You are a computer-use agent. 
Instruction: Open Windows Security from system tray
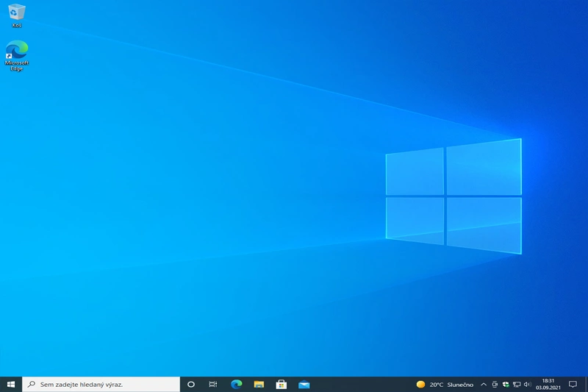[506, 384]
